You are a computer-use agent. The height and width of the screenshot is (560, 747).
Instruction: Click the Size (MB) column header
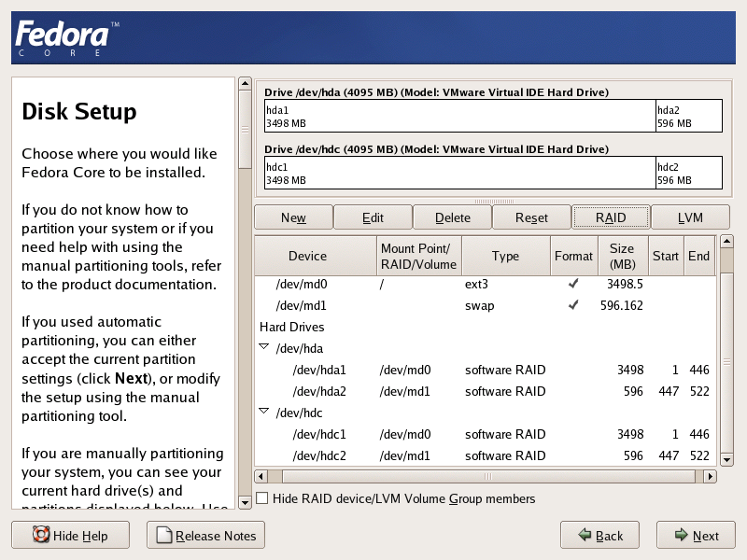tap(623, 256)
